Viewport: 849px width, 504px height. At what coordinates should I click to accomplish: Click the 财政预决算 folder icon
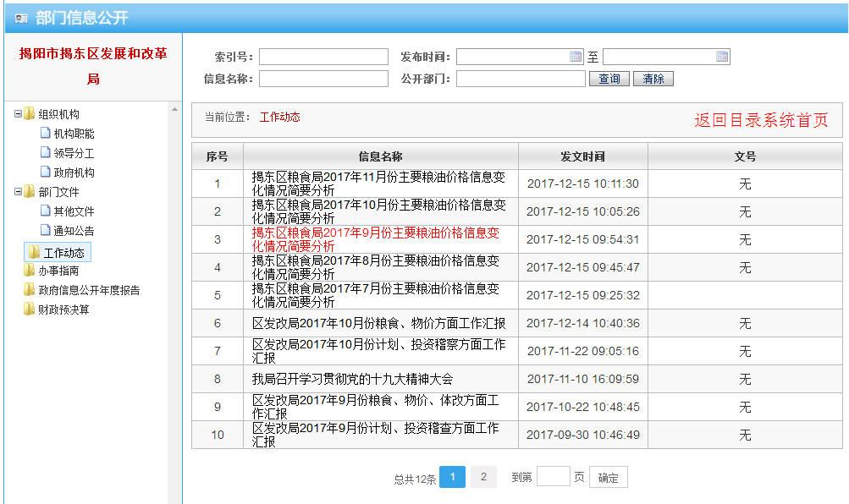click(x=30, y=309)
